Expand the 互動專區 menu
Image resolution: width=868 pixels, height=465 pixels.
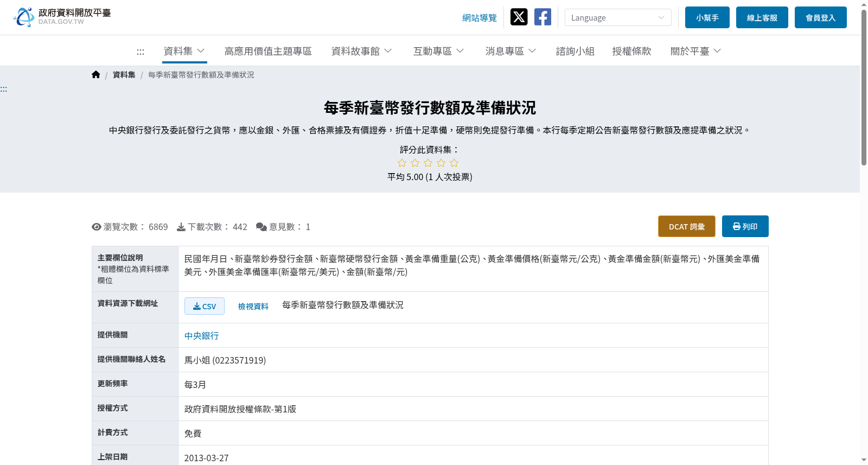[438, 51]
